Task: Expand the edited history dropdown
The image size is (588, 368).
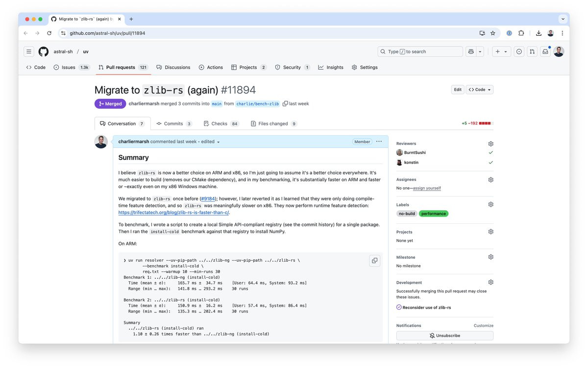Action: (211, 142)
